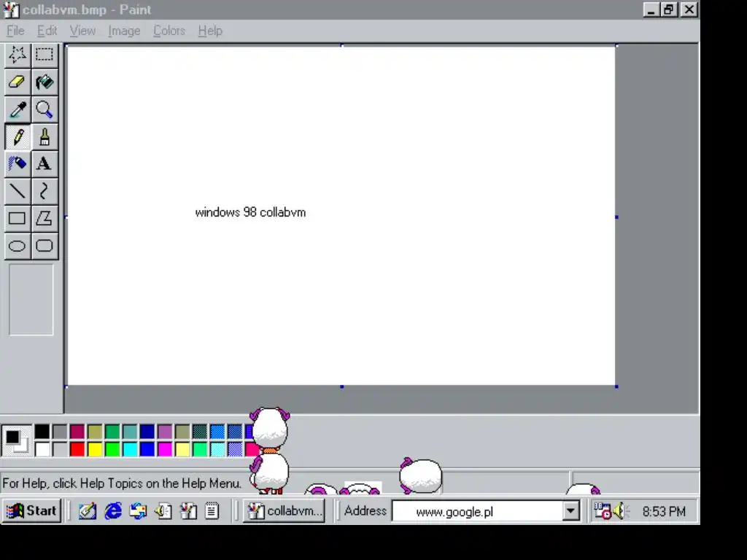Choose the Rounded Rectangle tool
This screenshot has height=560, width=747.
point(44,246)
